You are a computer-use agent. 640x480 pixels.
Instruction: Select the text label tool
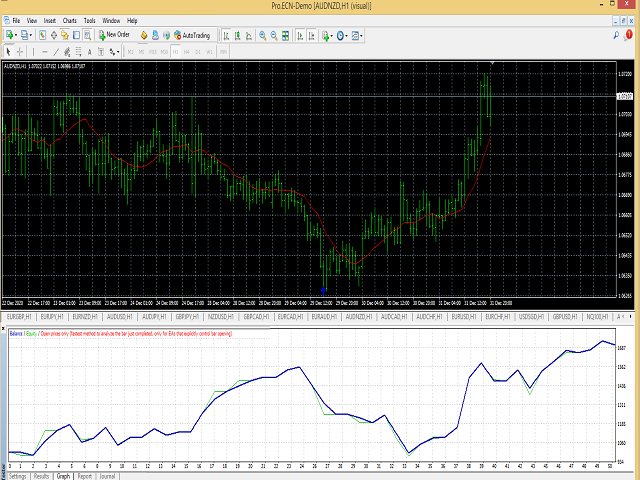tap(101, 52)
